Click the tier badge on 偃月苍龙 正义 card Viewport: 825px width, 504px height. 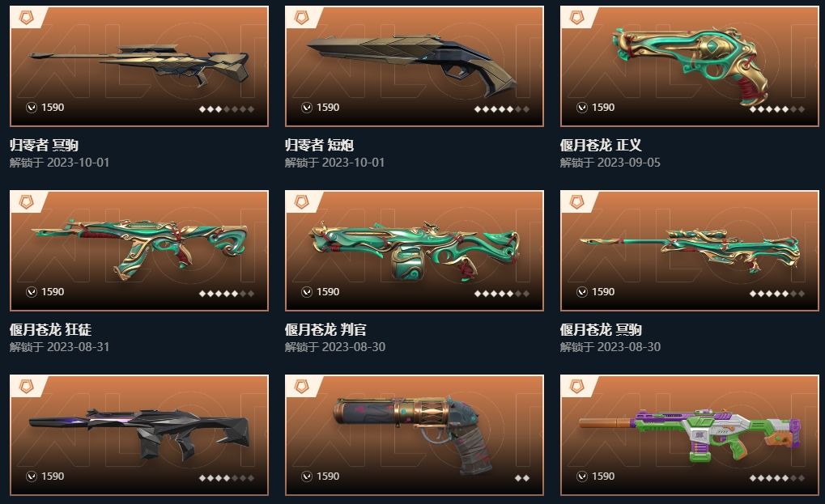[577, 17]
